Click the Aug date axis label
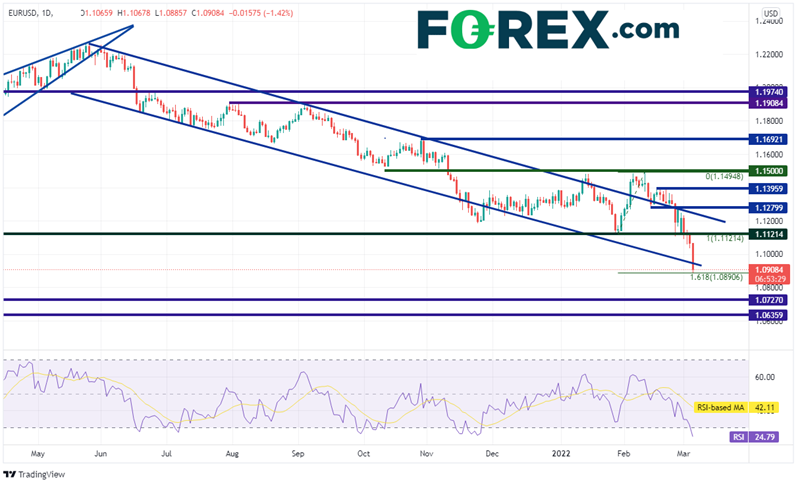Image resolution: width=800 pixels, height=486 pixels. 232,453
